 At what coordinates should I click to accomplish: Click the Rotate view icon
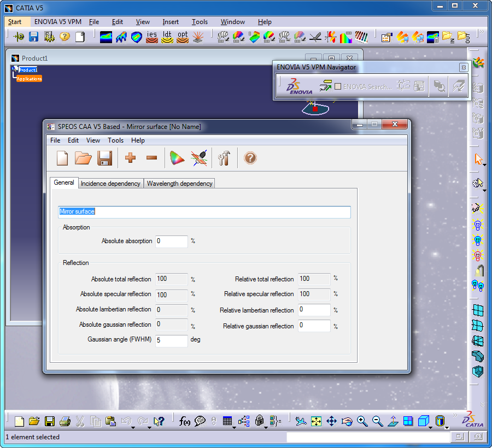(347, 421)
